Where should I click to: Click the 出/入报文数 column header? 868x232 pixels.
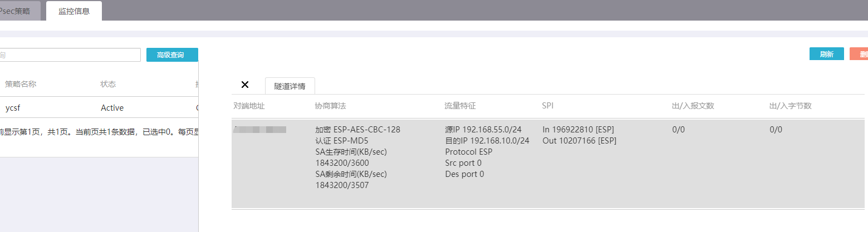click(x=693, y=106)
